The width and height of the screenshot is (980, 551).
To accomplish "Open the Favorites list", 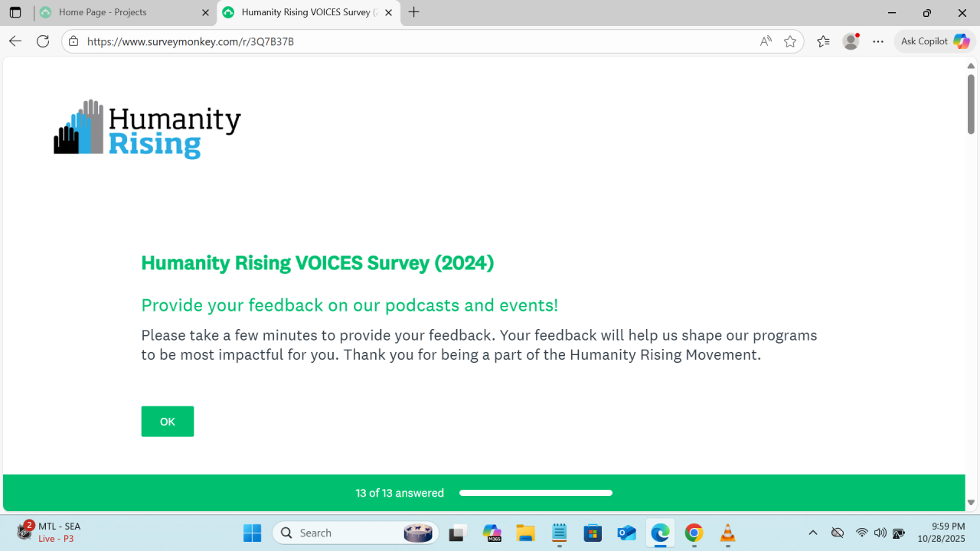I will pos(823,41).
